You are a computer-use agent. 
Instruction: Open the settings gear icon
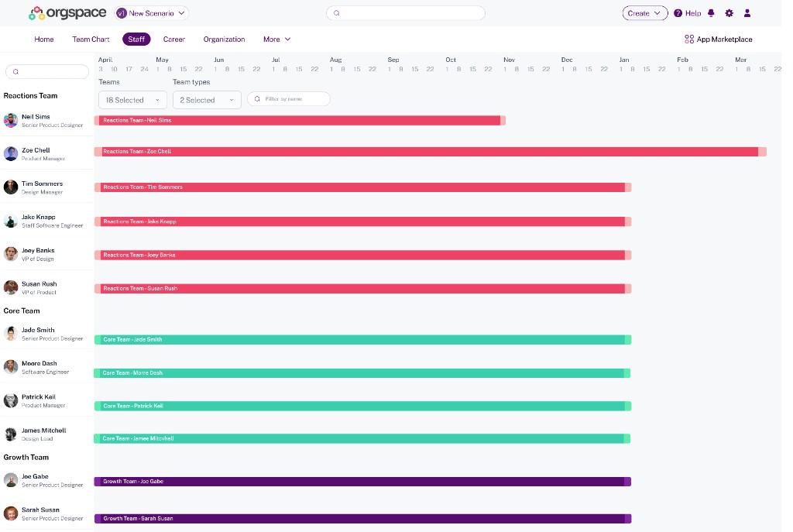point(729,13)
